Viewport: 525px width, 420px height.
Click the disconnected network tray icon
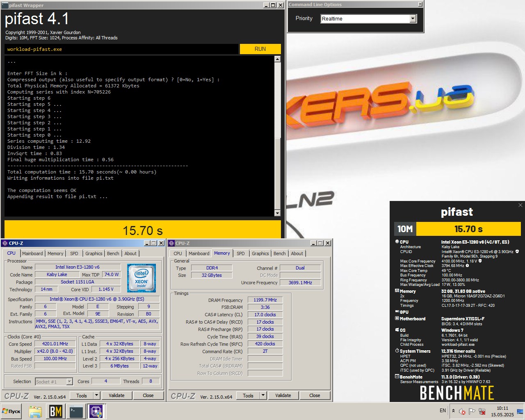click(482, 411)
